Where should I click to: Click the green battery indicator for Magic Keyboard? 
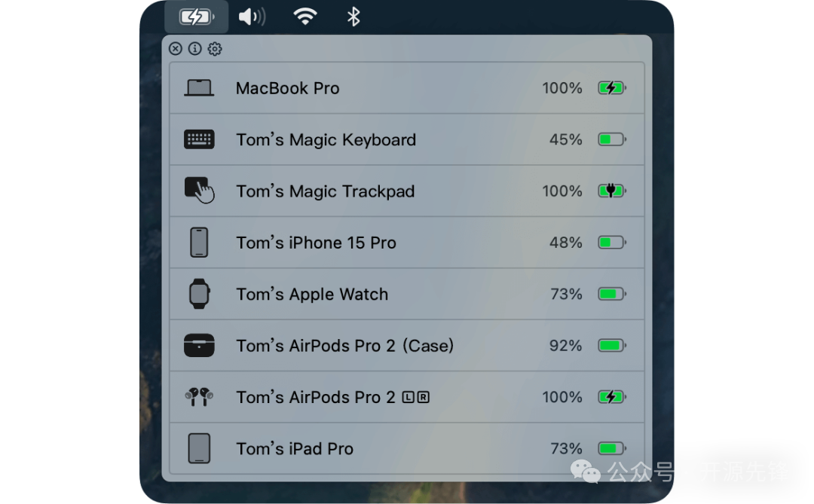611,139
